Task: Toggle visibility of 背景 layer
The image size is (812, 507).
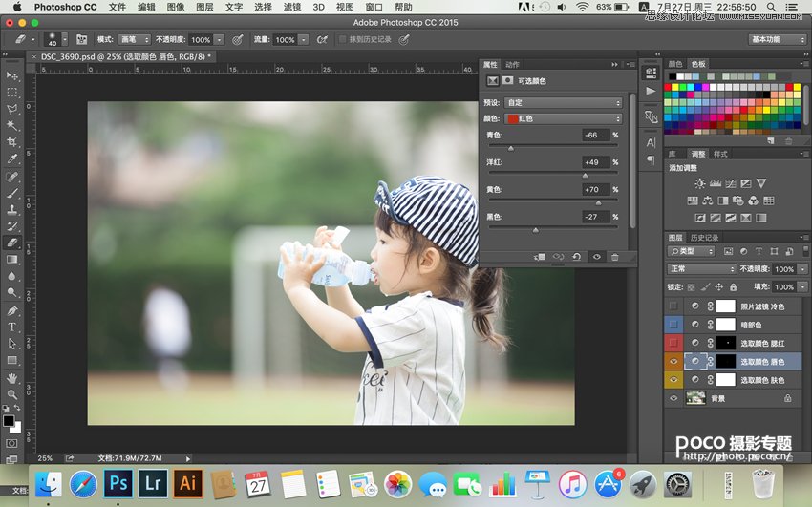Action: (x=673, y=398)
